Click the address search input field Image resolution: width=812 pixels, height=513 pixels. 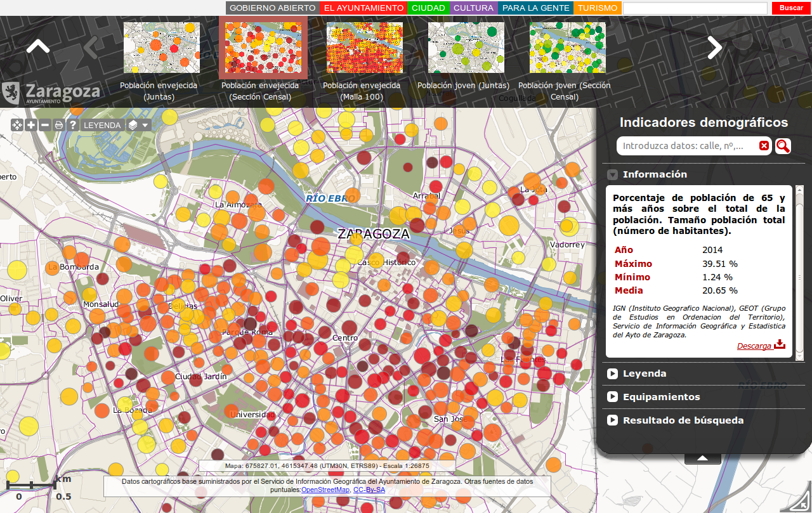click(688, 146)
